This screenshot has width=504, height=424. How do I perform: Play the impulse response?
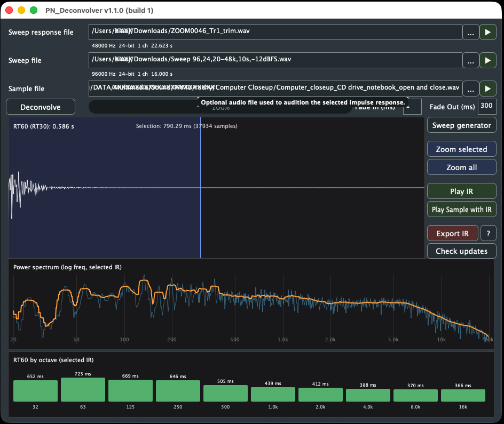[462, 191]
